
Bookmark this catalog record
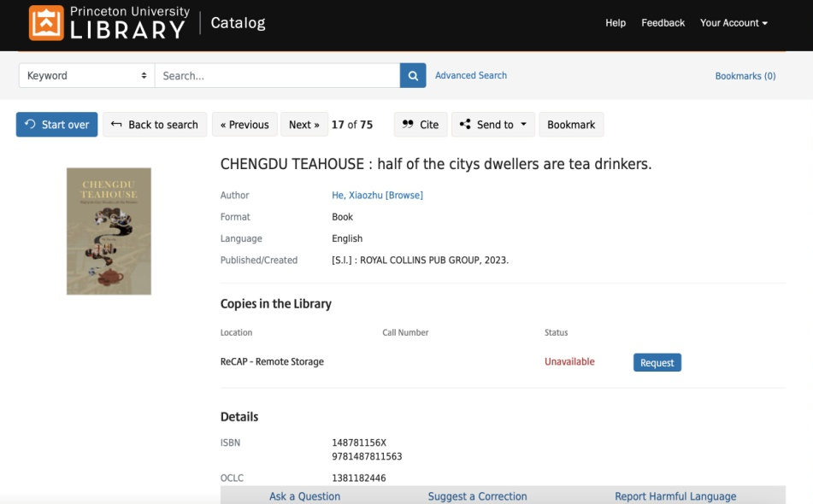pyautogui.click(x=570, y=125)
